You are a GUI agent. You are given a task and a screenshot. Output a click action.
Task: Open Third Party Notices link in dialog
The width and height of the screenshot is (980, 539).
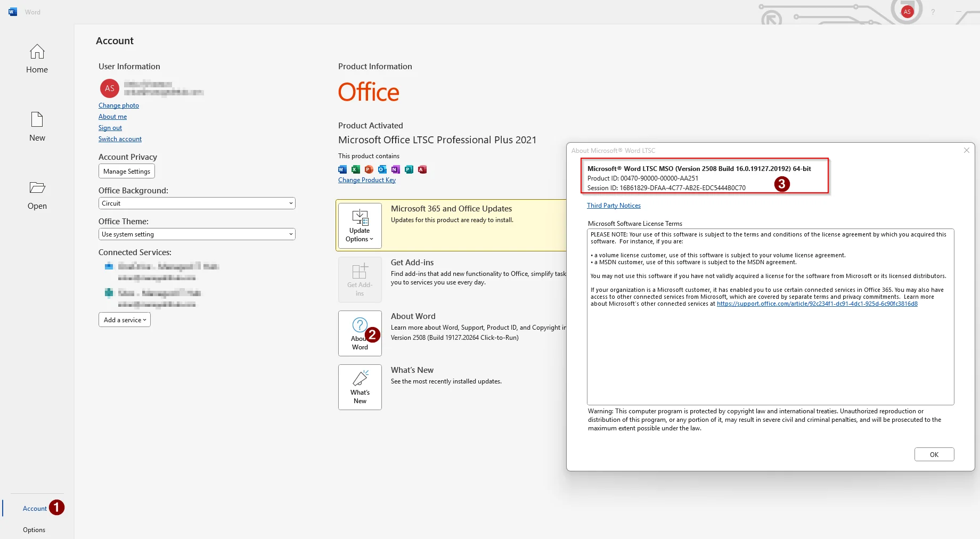(614, 206)
